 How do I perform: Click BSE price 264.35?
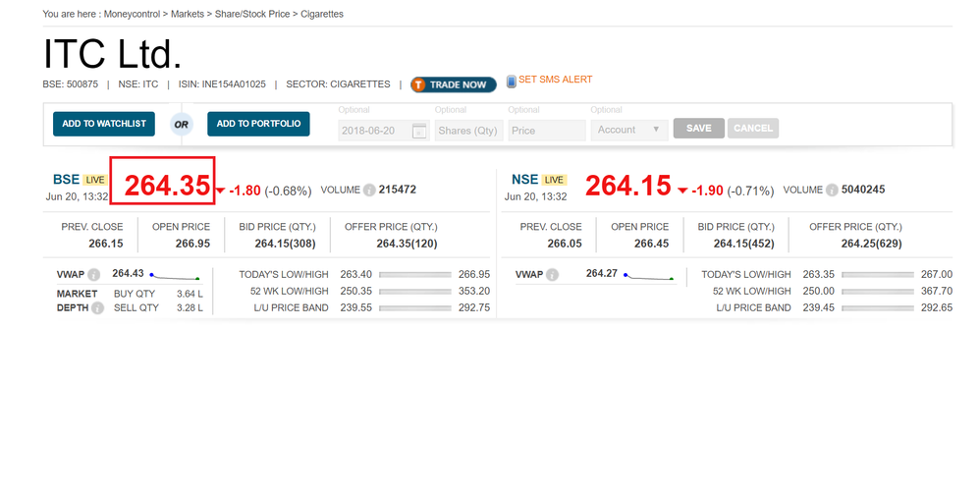[167, 185]
